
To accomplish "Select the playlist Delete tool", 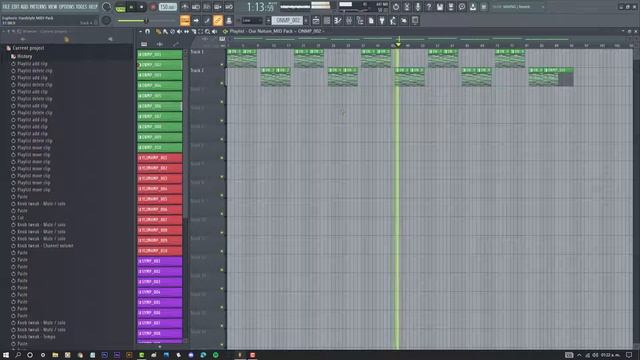I will pyautogui.click(x=172, y=31).
